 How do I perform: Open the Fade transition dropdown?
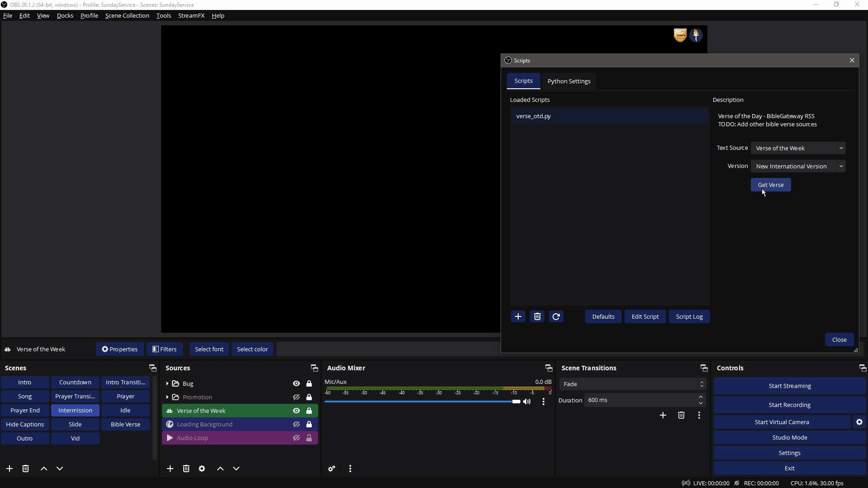[633, 384]
